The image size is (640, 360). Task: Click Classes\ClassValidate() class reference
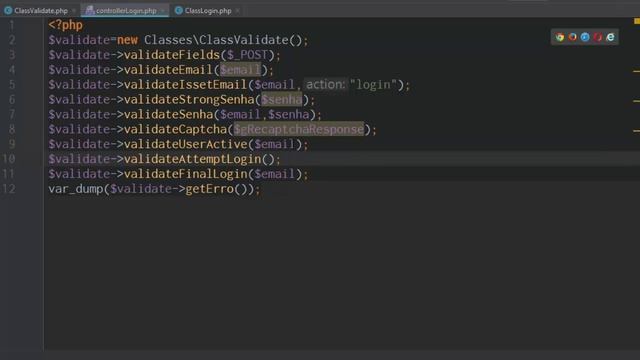tap(223, 40)
